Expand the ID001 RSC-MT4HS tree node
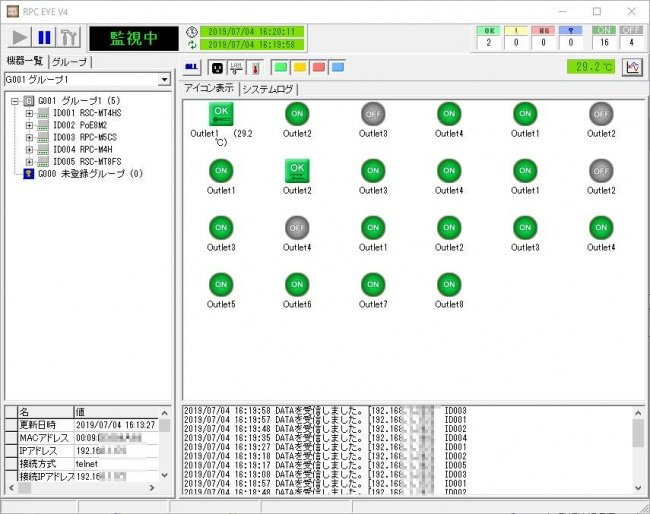 tap(29, 113)
